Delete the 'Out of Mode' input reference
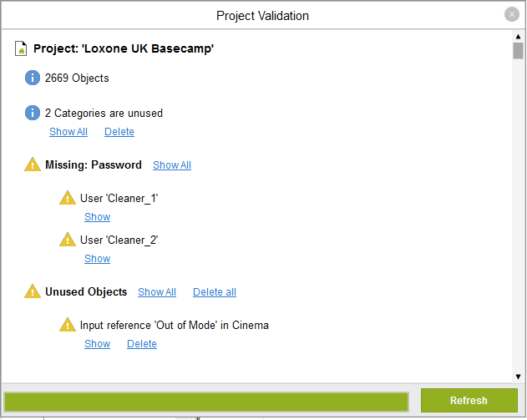The image size is (527, 420). tap(142, 344)
